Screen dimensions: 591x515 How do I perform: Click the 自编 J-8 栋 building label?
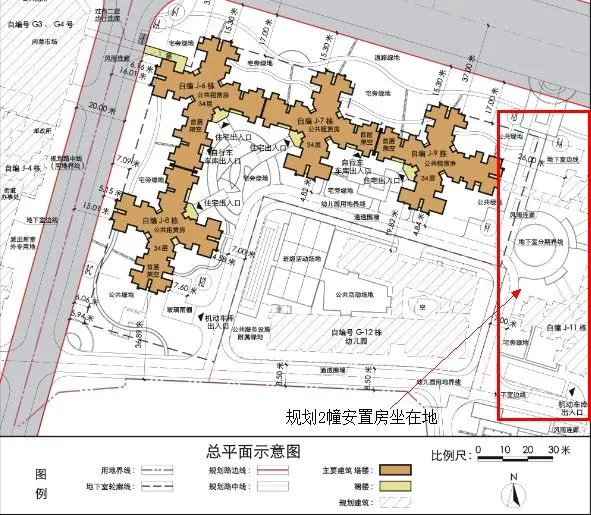click(160, 221)
